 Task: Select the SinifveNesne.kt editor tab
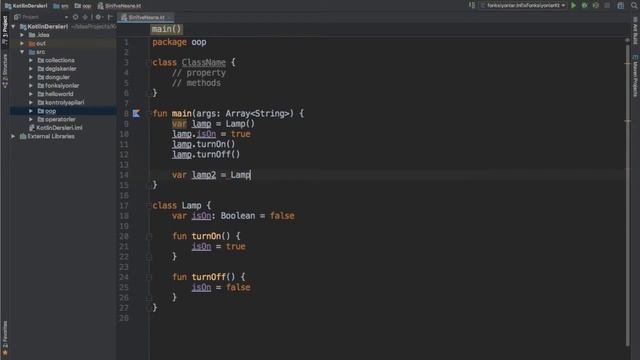click(x=146, y=18)
